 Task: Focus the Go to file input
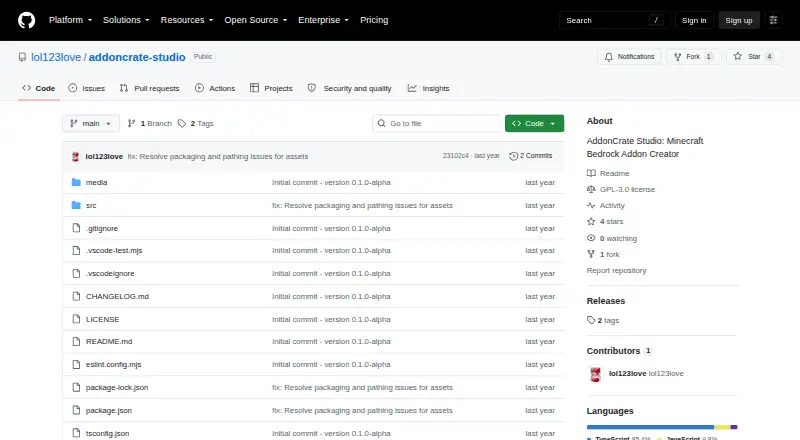point(437,124)
